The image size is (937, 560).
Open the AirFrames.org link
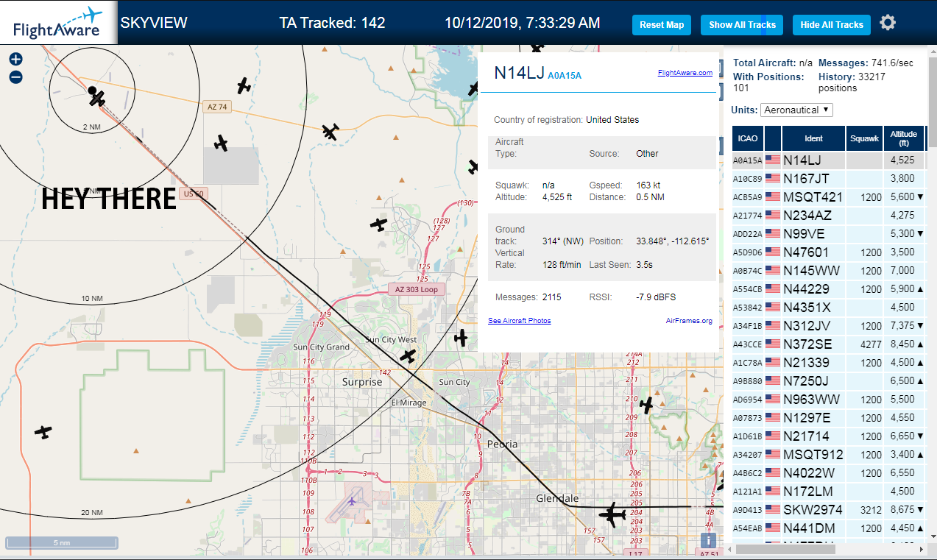coord(689,321)
